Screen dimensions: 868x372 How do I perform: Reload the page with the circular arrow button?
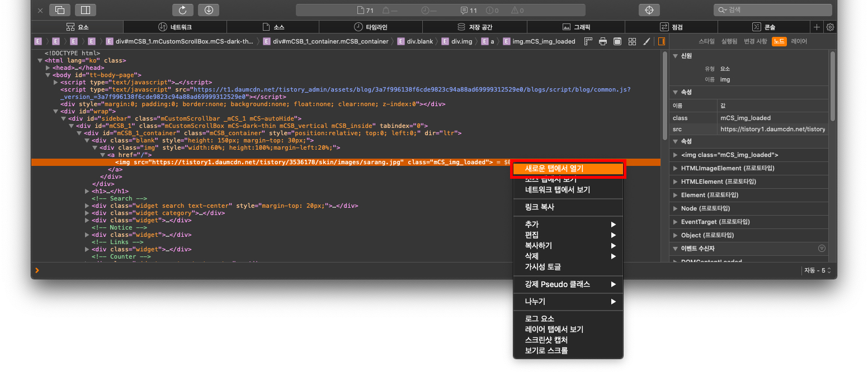[x=182, y=10]
